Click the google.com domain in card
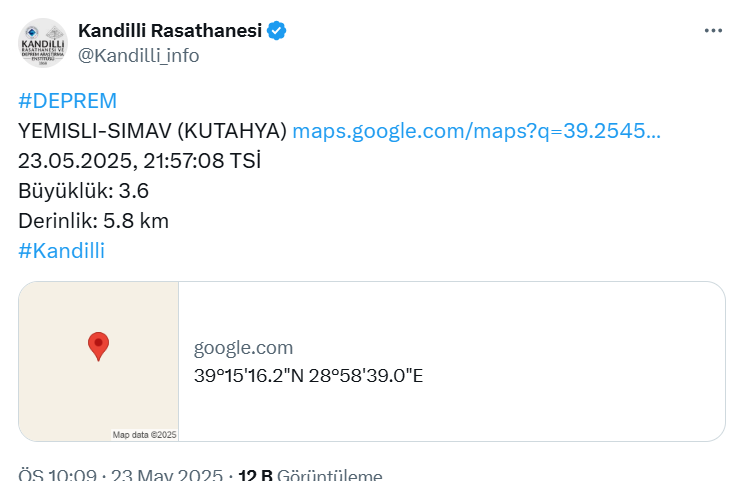 tap(243, 348)
